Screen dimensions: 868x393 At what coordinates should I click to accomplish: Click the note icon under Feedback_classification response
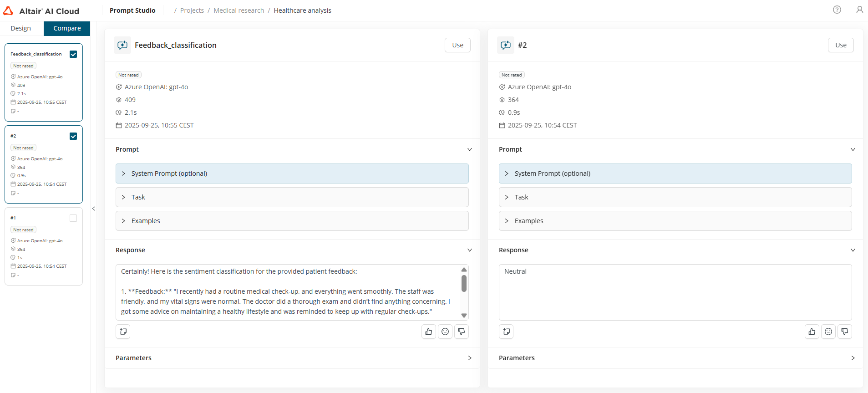(x=123, y=332)
